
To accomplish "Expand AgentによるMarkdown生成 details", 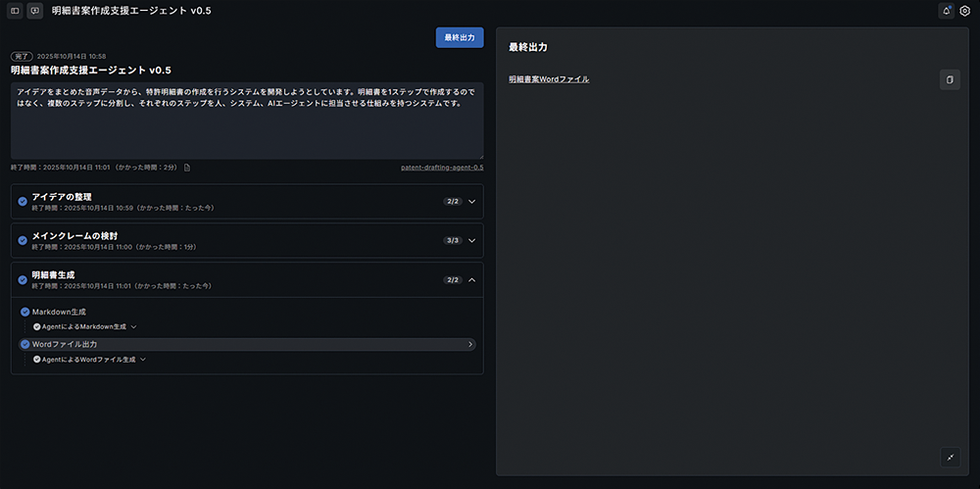I will (133, 326).
